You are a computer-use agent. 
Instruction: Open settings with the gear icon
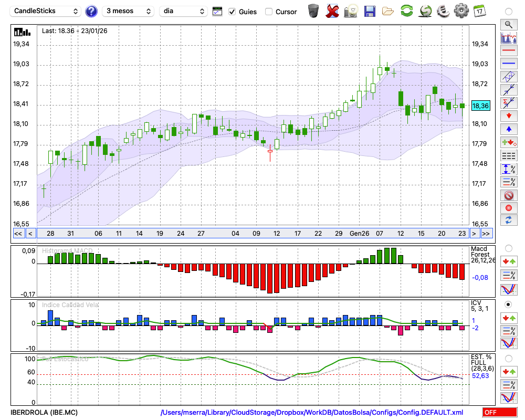pyautogui.click(x=461, y=11)
